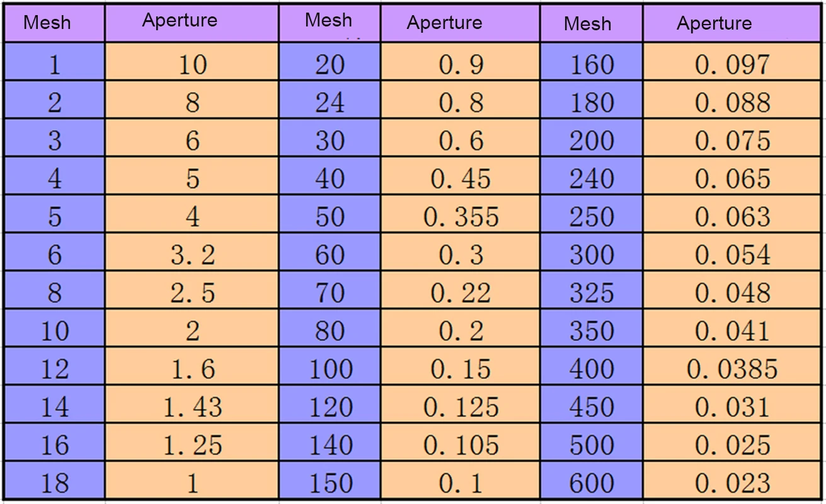This screenshot has height=504, width=826.
Task: Select the aperture cell 0.088
Action: coord(732,103)
